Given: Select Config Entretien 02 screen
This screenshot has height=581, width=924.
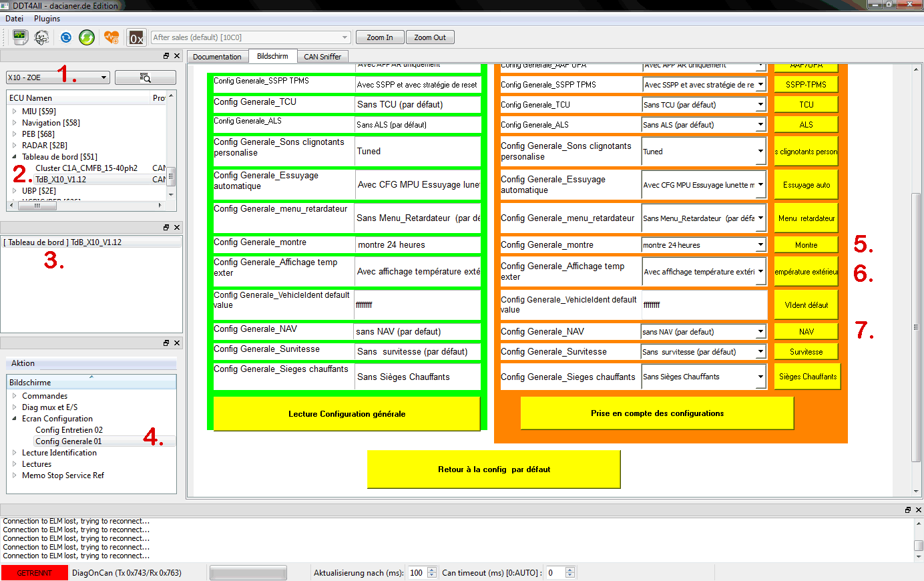Looking at the screenshot, I should [69, 430].
